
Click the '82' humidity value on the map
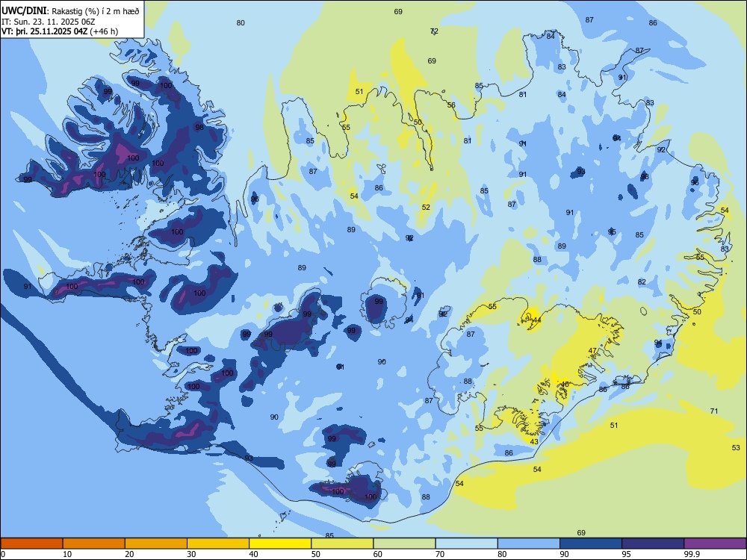(x=642, y=282)
